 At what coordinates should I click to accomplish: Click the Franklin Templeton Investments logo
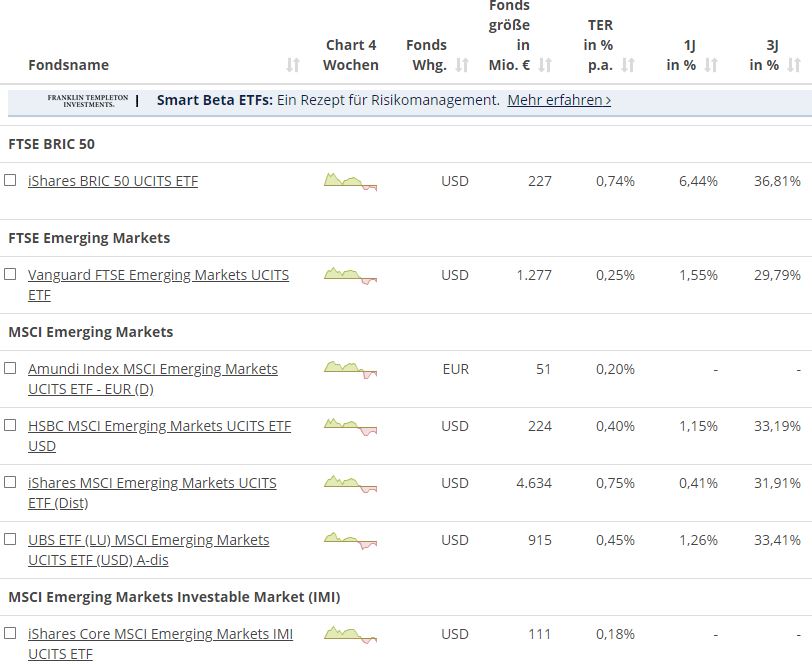coord(88,101)
